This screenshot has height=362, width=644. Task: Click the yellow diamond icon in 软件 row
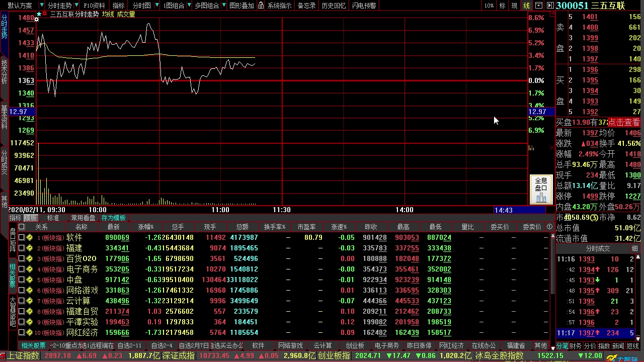(x=30, y=237)
